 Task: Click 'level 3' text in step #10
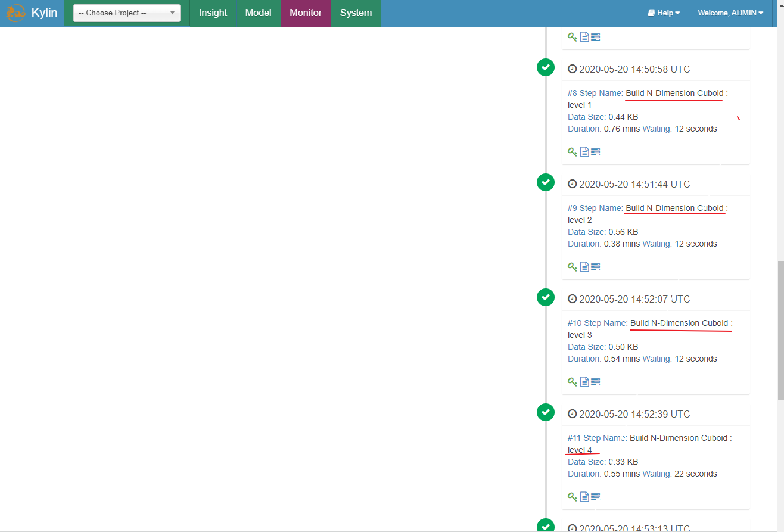click(x=580, y=335)
